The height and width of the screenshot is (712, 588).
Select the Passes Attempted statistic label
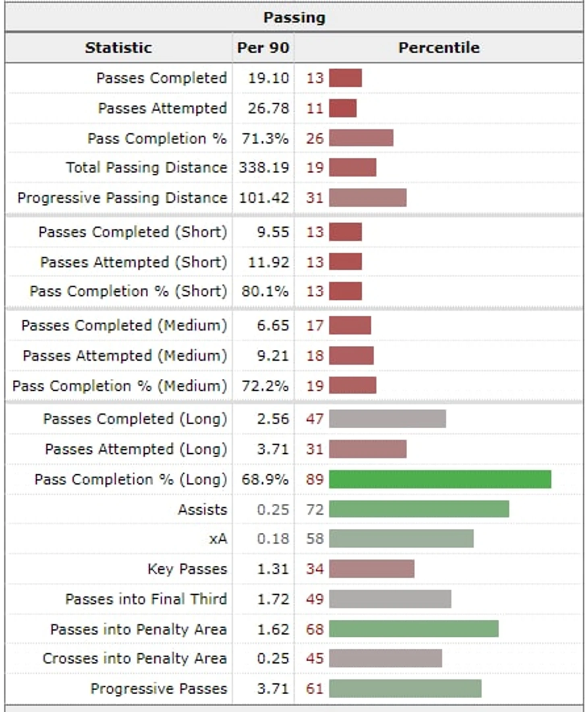162,108
